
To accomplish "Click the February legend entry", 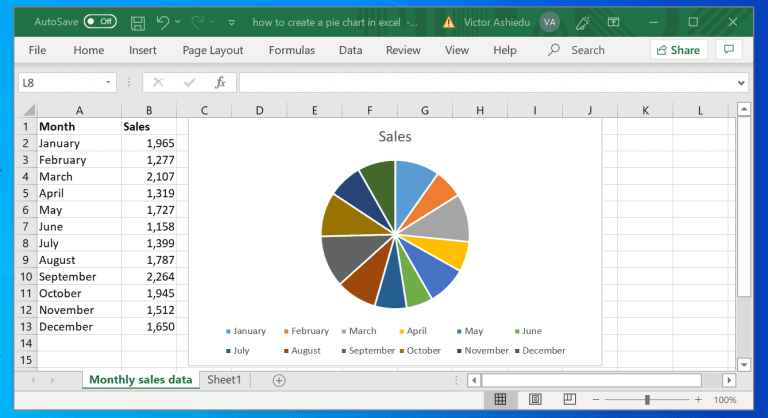I will [x=306, y=331].
